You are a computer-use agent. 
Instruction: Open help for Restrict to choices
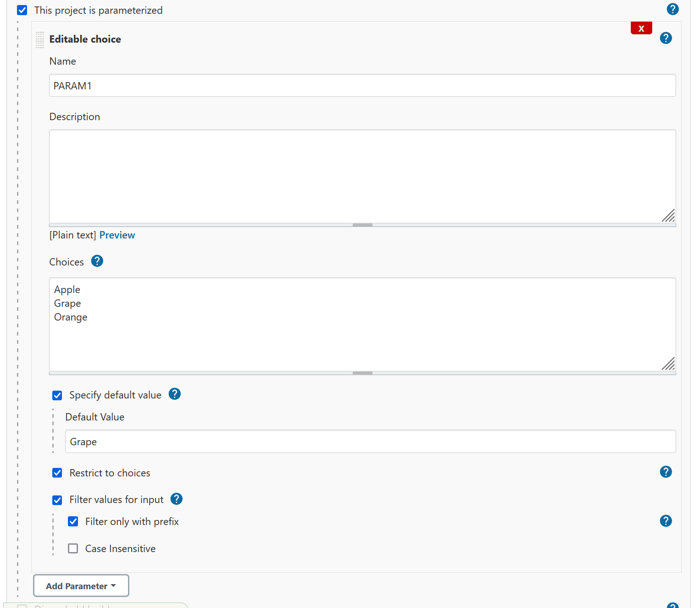point(666,472)
